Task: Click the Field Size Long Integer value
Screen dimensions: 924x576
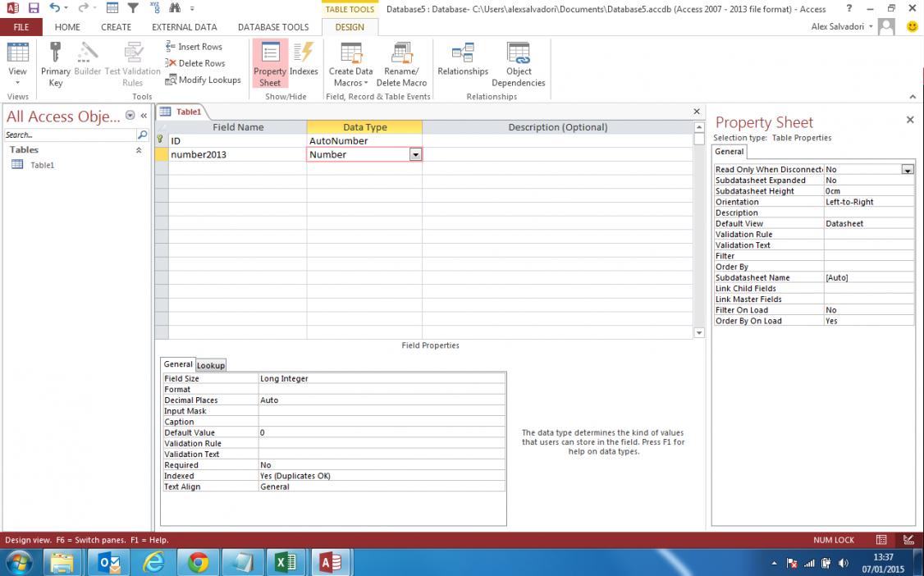Action: pos(382,379)
